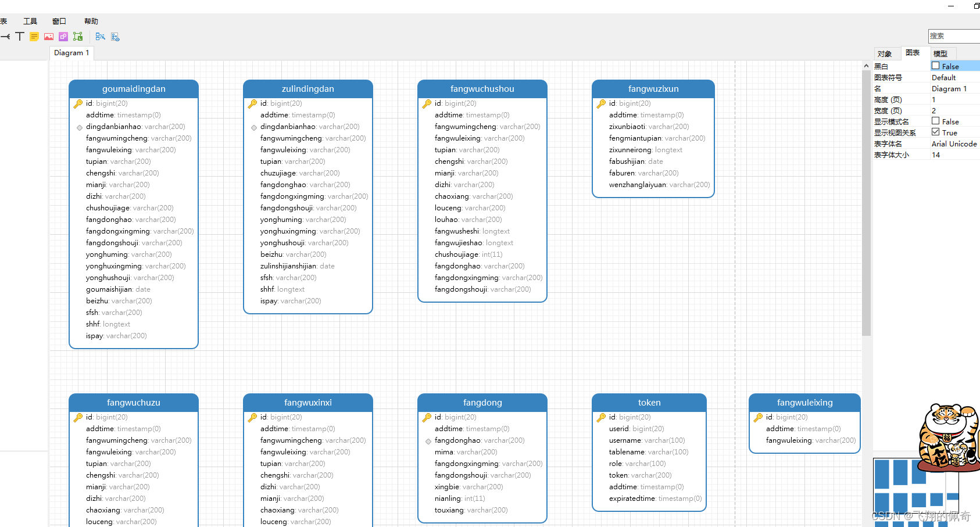Click the primary key icon in fangwuchushou table
The height and width of the screenshot is (527, 980).
(427, 103)
